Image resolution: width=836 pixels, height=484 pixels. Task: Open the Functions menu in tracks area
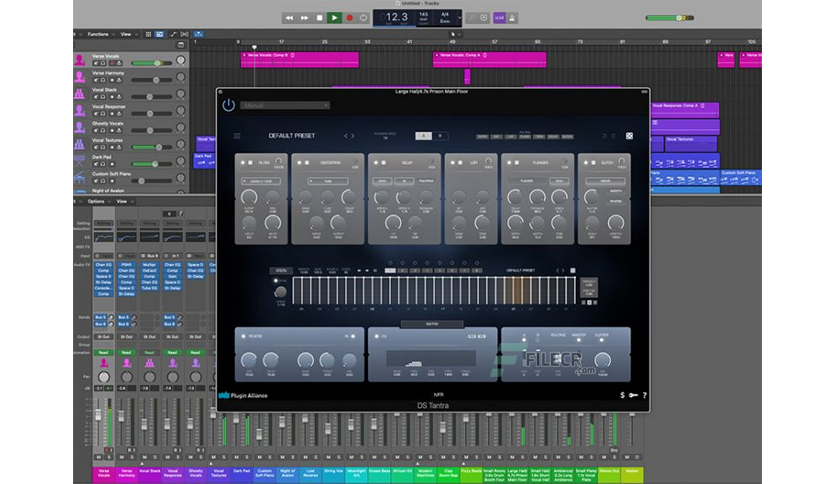coord(100,34)
